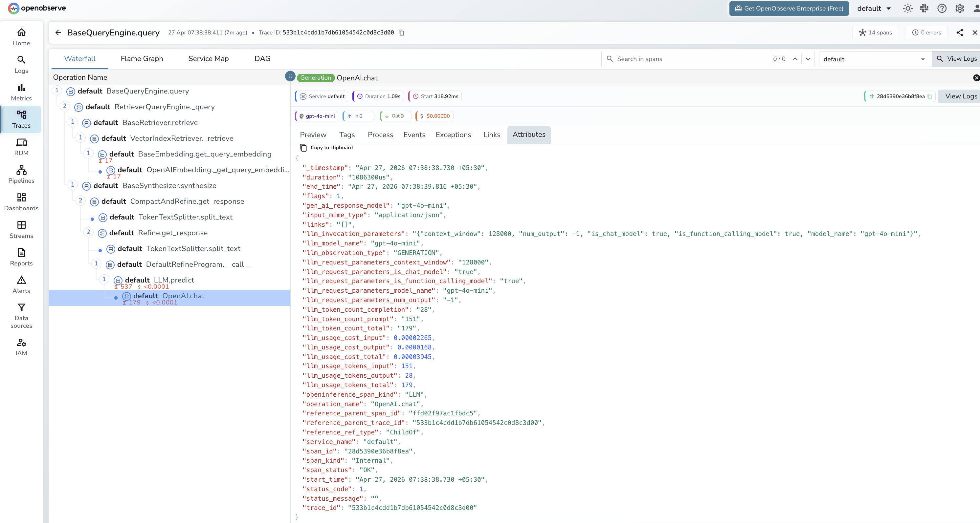
Task: Click Get OpenObserve Enterprise (Free)
Action: coord(789,8)
